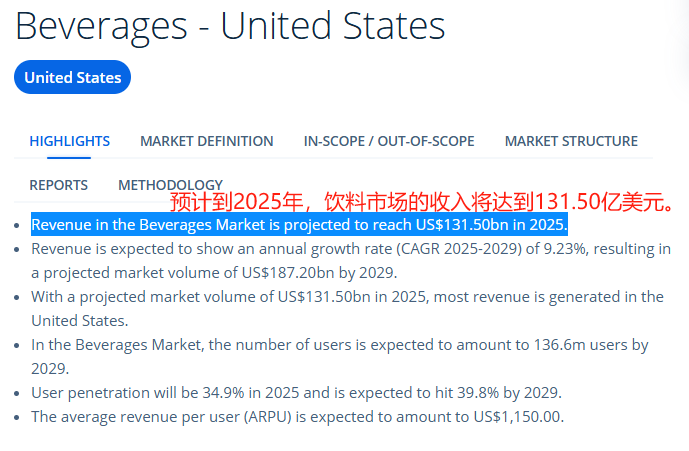This screenshot has width=689, height=451.
Task: Open the Market Definition tab
Action: pos(207,141)
